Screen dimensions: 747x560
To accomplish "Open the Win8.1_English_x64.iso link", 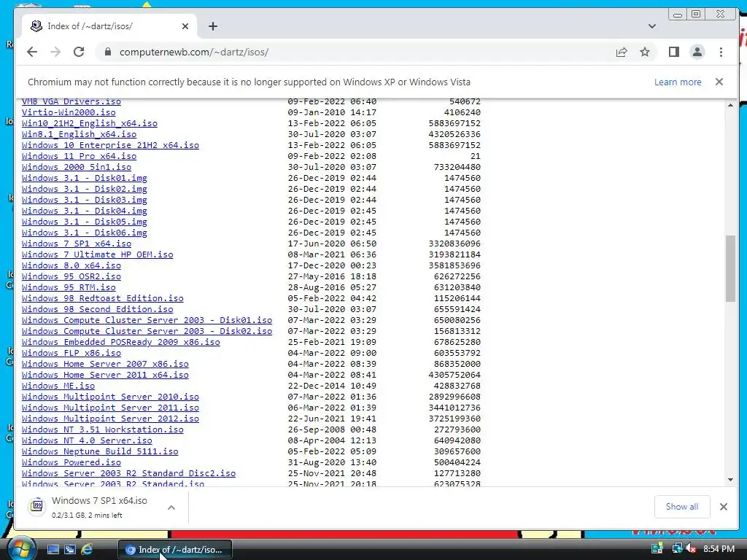I will point(79,134).
